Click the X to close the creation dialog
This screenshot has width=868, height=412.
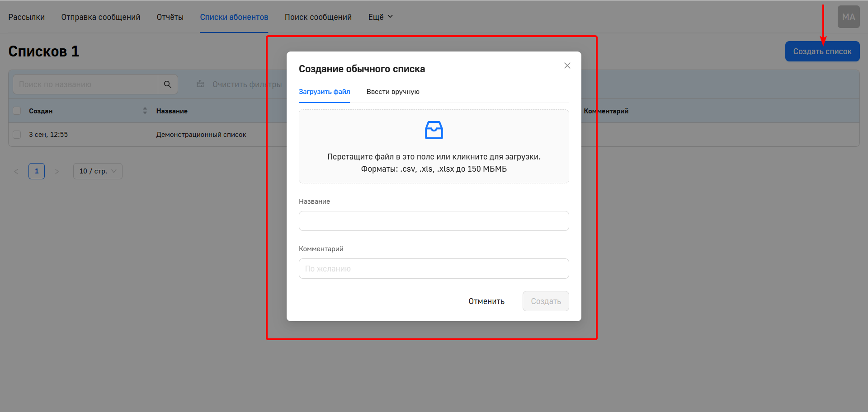pos(567,66)
